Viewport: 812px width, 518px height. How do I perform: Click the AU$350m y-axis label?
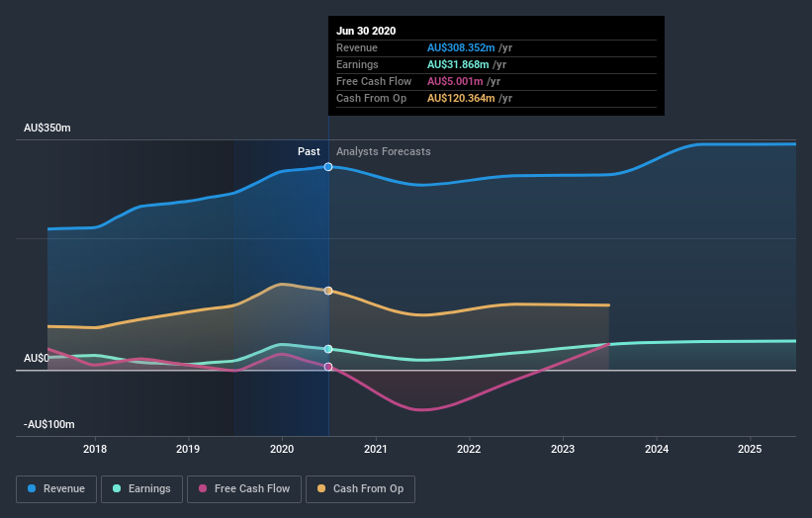(47, 128)
